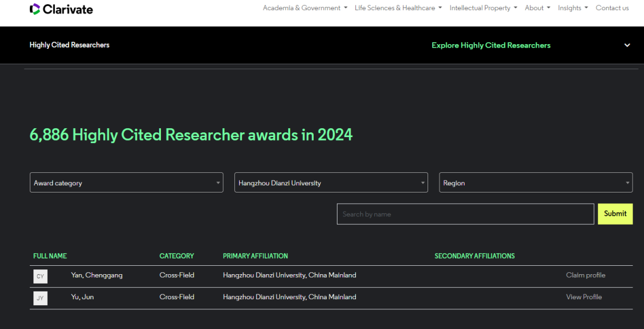Focus the Search by name field

[465, 214]
